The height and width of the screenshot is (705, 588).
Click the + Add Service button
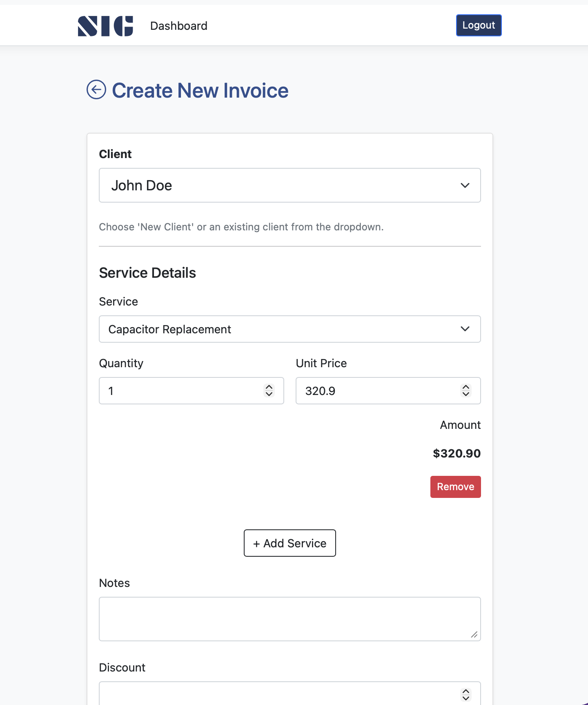(x=290, y=543)
